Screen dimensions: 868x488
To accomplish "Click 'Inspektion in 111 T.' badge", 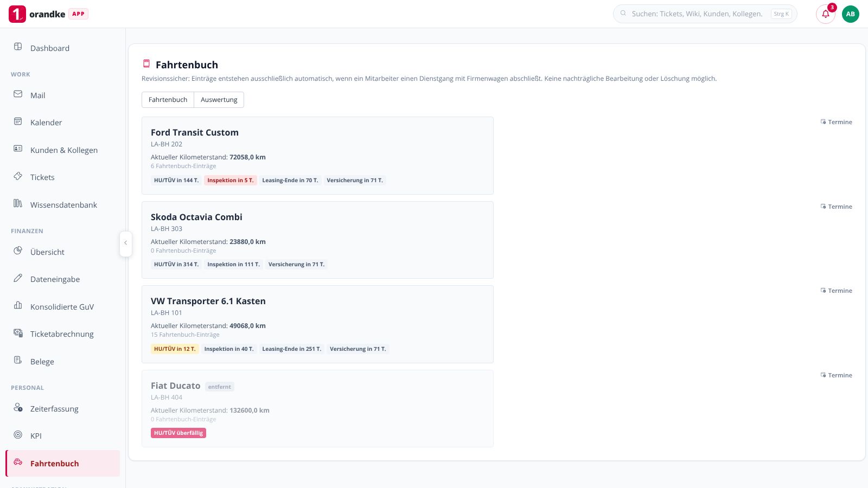I will pyautogui.click(x=233, y=265).
